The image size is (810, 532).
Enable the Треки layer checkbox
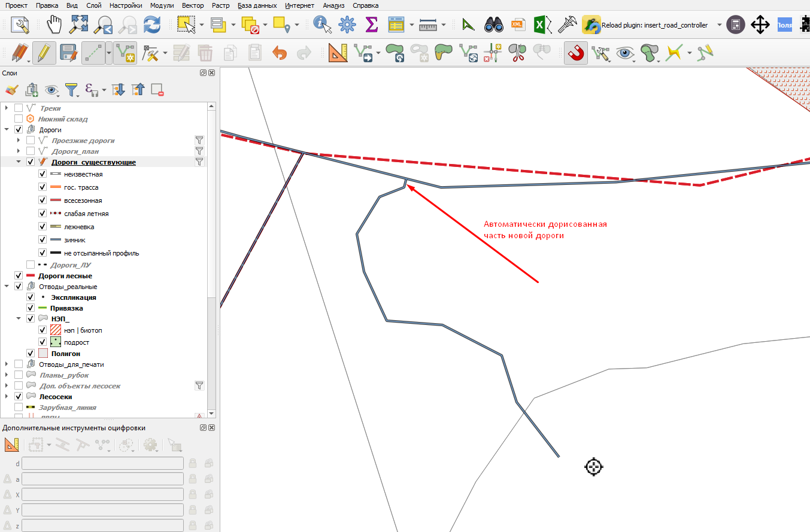coord(19,108)
